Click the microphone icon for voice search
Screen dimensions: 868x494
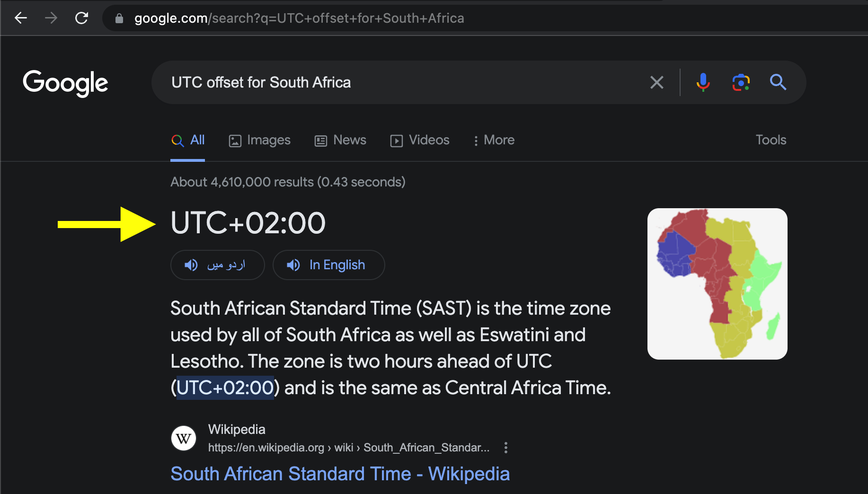click(703, 82)
